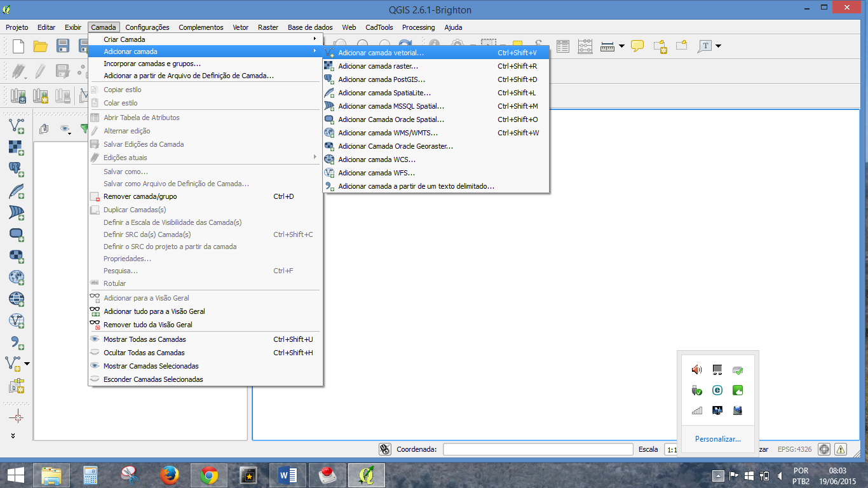Add WCS layer globe icon in sidebar
This screenshot has height=488, width=868.
[x=17, y=299]
